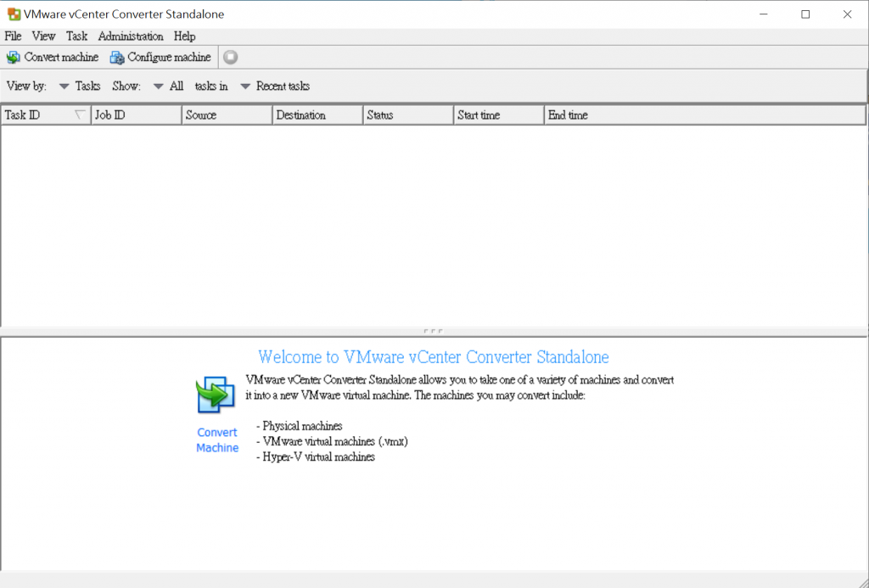This screenshot has width=869, height=588.
Task: Sort by the Task ID column header
Action: 46,115
